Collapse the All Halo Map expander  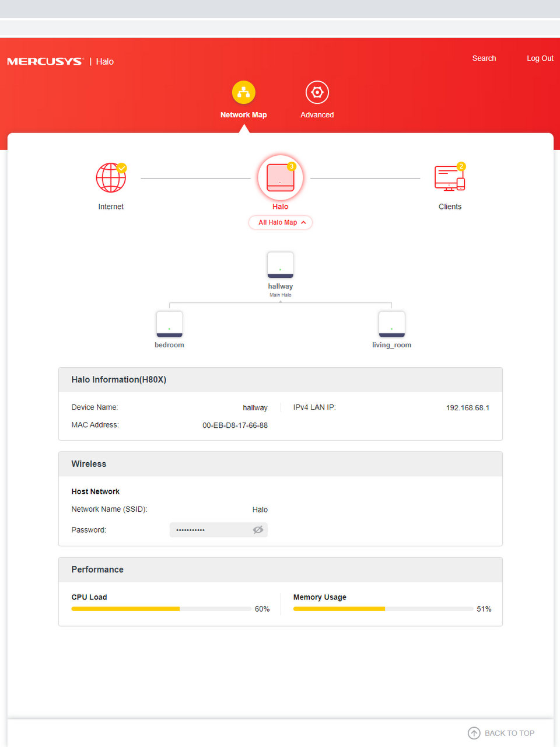[x=281, y=222]
